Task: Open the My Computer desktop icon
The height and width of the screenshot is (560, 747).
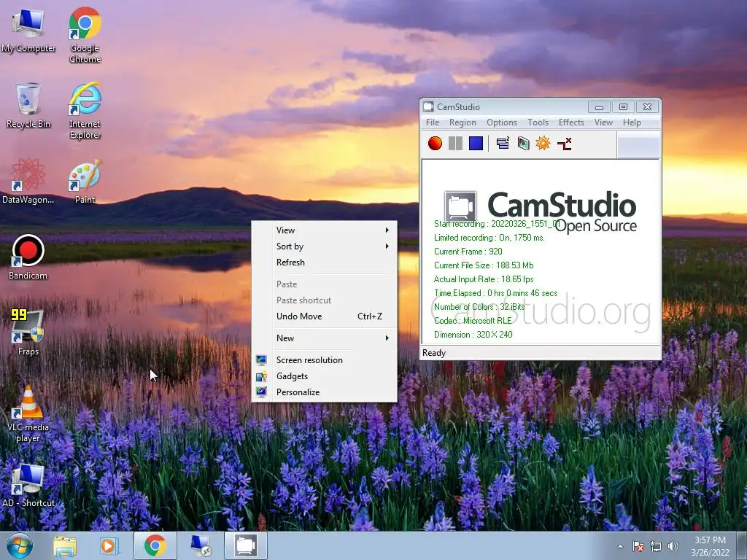Action: pos(28,31)
